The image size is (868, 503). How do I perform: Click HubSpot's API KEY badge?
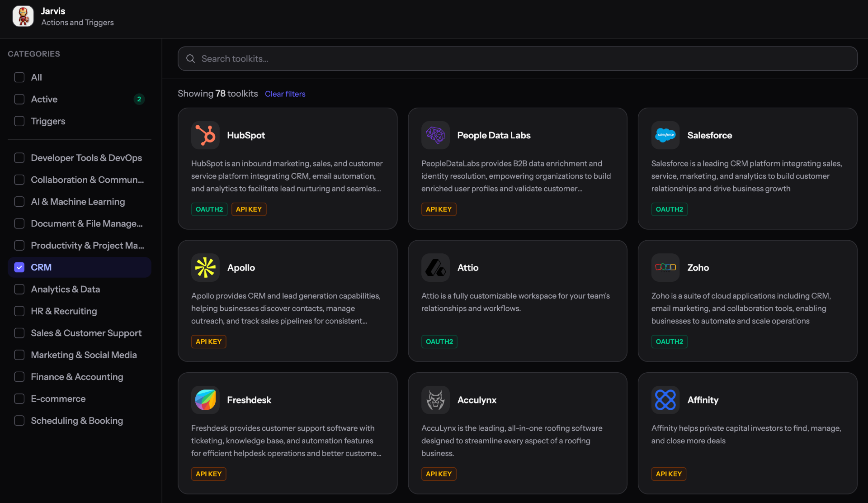(249, 209)
